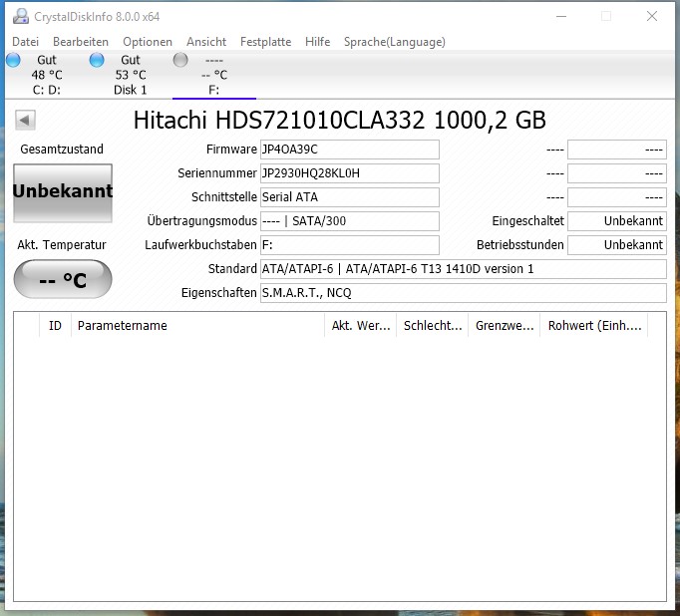Screen dimensions: 680x616
Task: Minimize the CrystalDiskInfo window
Action: 561,17
